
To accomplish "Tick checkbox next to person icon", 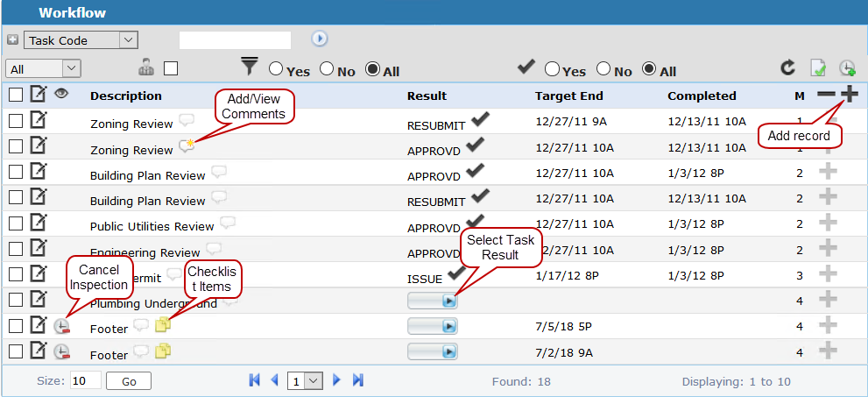I will (171, 68).
